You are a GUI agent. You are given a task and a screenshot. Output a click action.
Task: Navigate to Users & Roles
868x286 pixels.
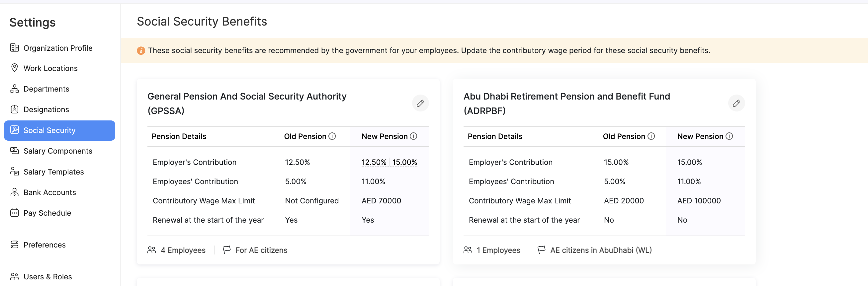47,277
